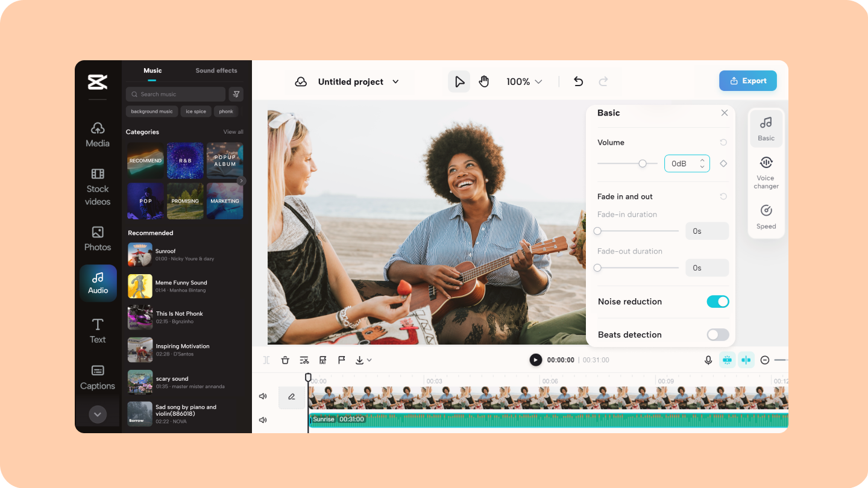This screenshot has height=488, width=868.
Task: Click the undo arrow
Action: pyautogui.click(x=579, y=81)
